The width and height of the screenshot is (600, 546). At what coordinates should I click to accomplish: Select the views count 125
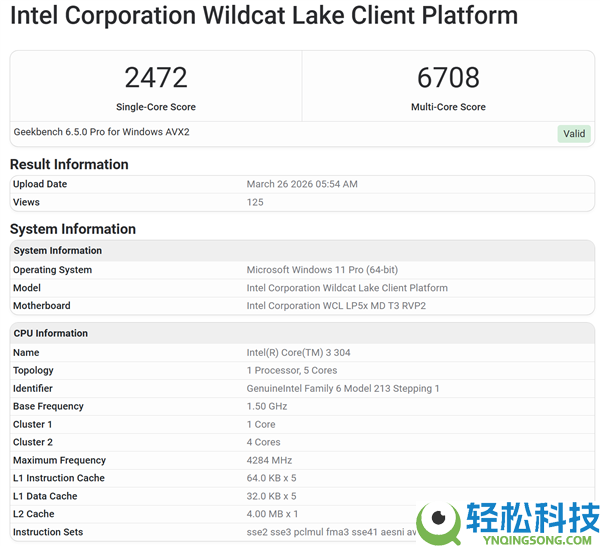[x=255, y=202]
